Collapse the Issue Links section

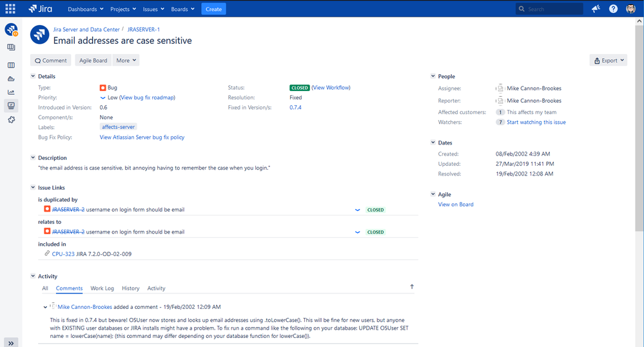tap(33, 187)
